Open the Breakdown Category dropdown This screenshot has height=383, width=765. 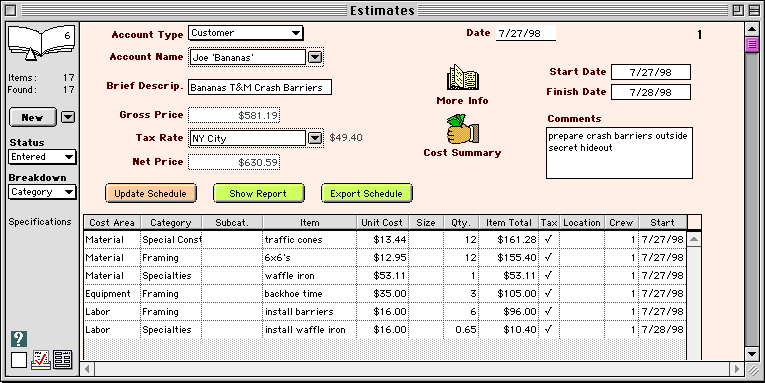42,192
